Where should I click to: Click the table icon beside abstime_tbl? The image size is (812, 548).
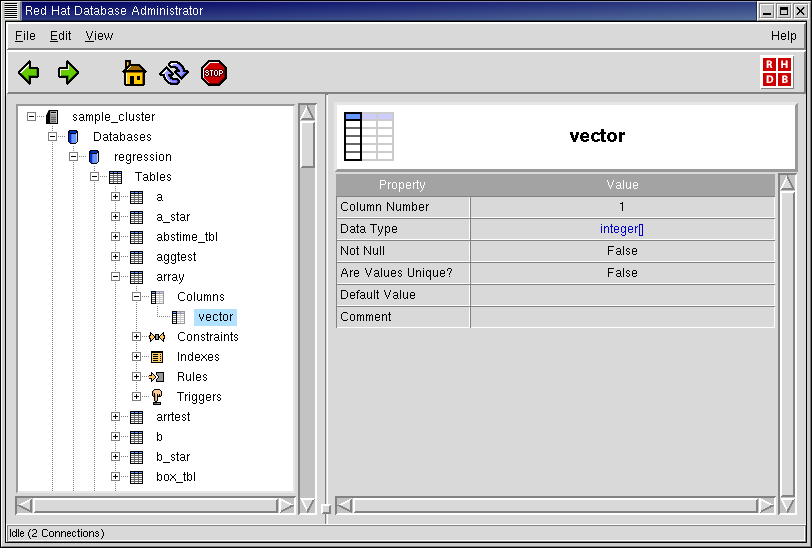click(136, 237)
